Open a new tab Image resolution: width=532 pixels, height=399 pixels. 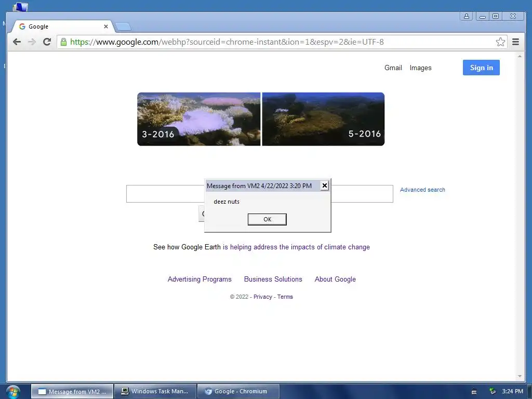[x=123, y=26]
